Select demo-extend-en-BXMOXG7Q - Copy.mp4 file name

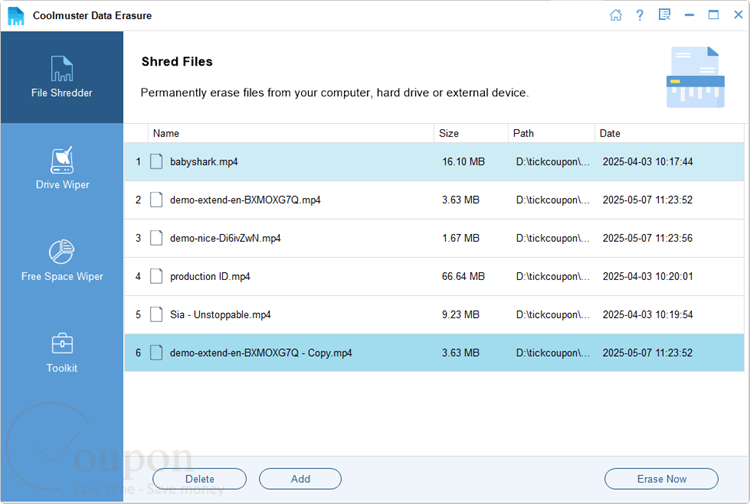coord(261,353)
